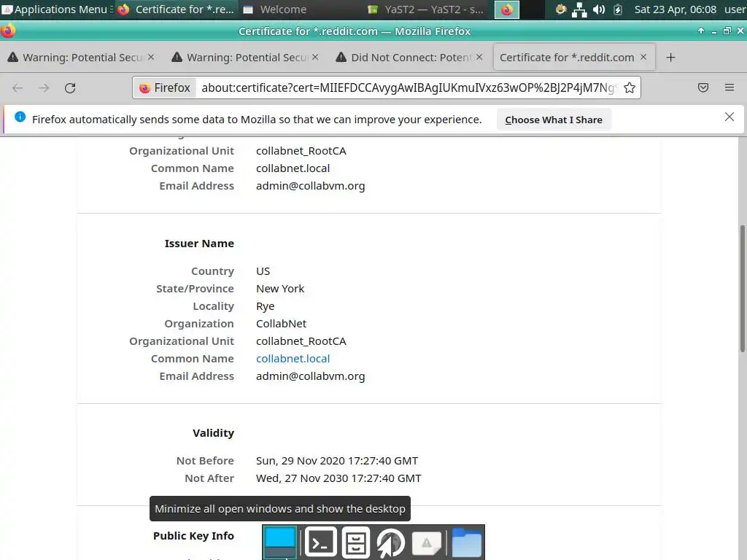This screenshot has height=560, width=747.
Task: Open the collabnet.local issuer common name link
Action: (293, 359)
